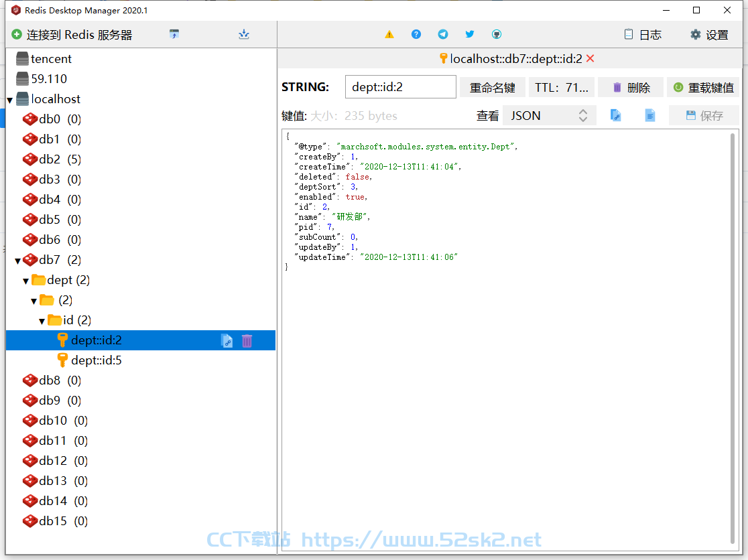The width and height of the screenshot is (748, 560).
Task: Switch to localhost::db7::dept::id:2 tab
Action: pyautogui.click(x=515, y=59)
